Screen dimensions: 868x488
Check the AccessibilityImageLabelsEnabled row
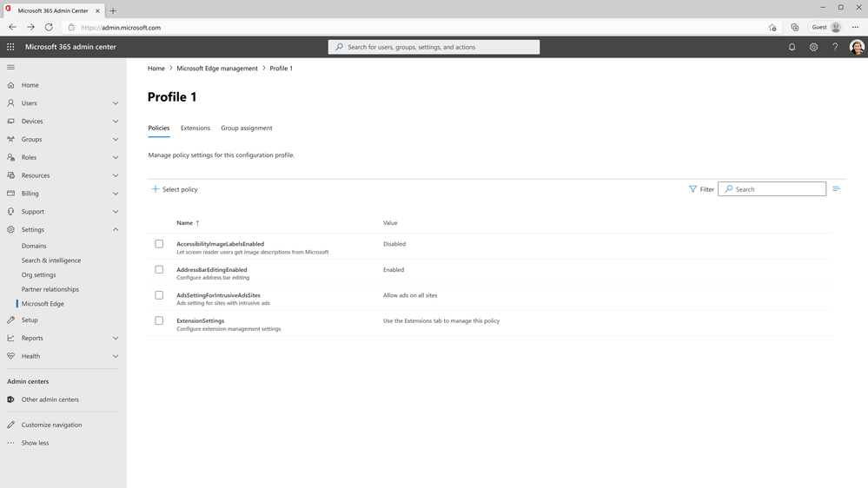[x=159, y=244]
